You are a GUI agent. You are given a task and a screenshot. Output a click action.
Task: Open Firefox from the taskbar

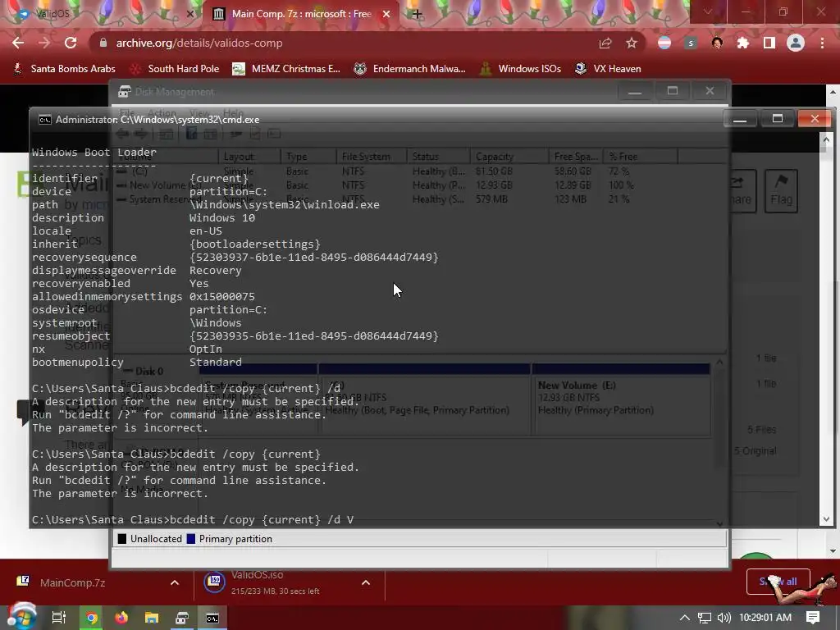[121, 618]
